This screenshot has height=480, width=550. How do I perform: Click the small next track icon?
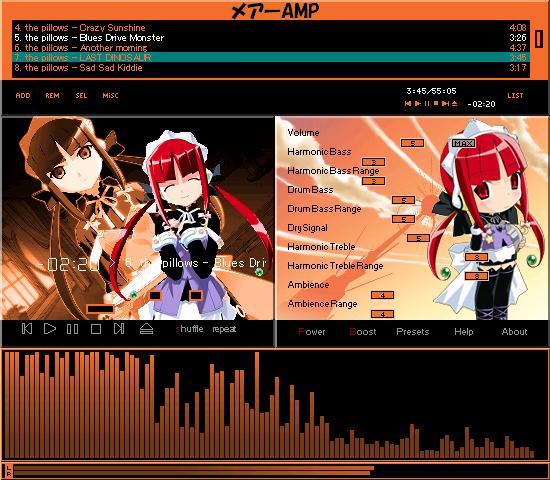pos(445,104)
